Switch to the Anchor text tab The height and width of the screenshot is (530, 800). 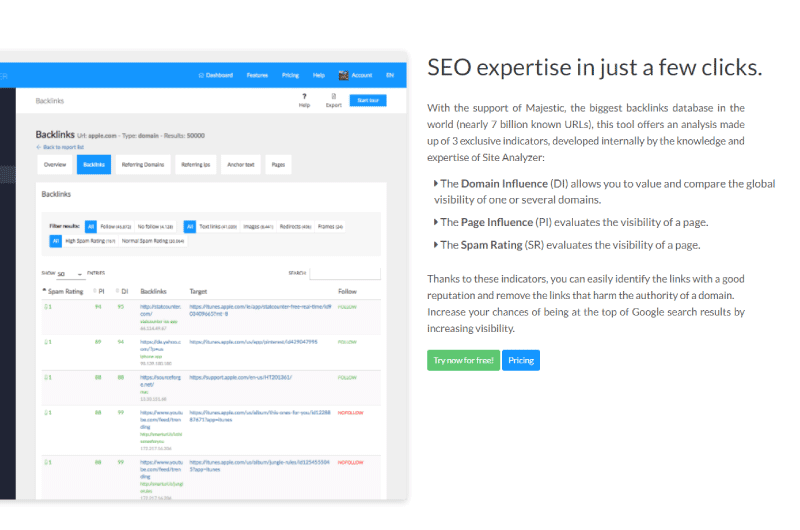[x=241, y=165]
